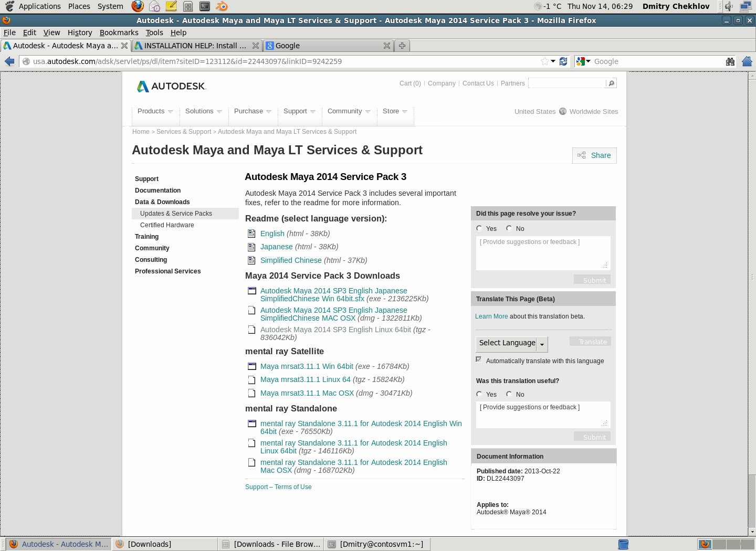Click the Autodesk site search field
Viewport: 756px width, 551px height.
pyautogui.click(x=567, y=83)
